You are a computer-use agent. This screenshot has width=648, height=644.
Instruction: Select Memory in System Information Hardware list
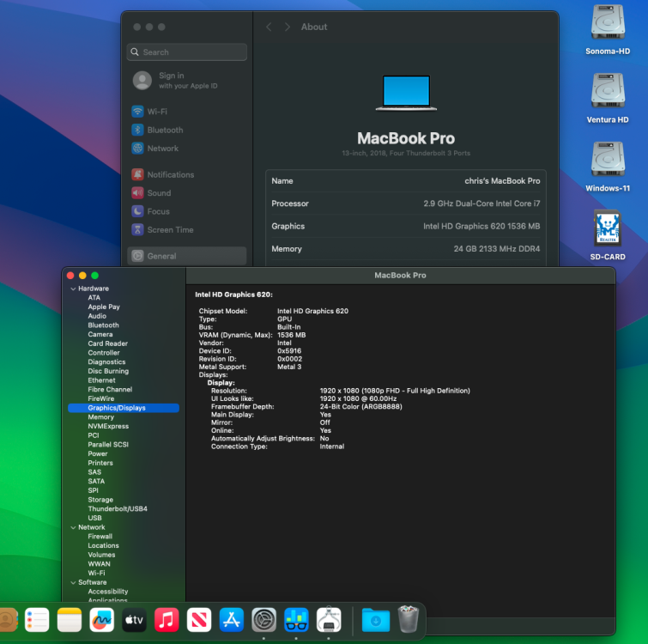point(100,417)
